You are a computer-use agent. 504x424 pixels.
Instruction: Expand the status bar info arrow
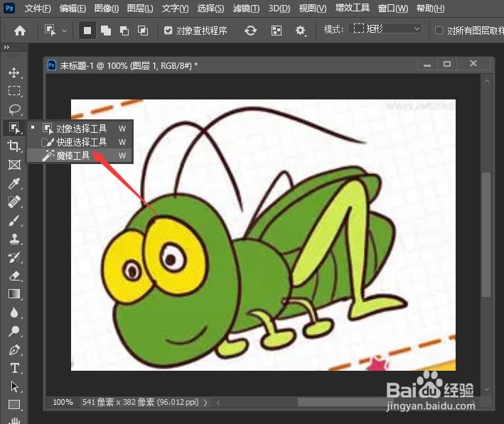[205, 402]
